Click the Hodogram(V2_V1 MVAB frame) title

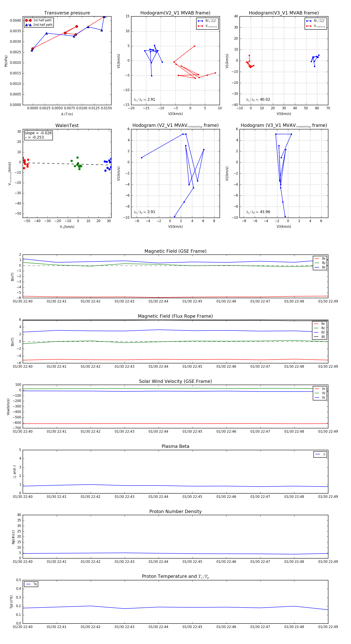(175, 13)
